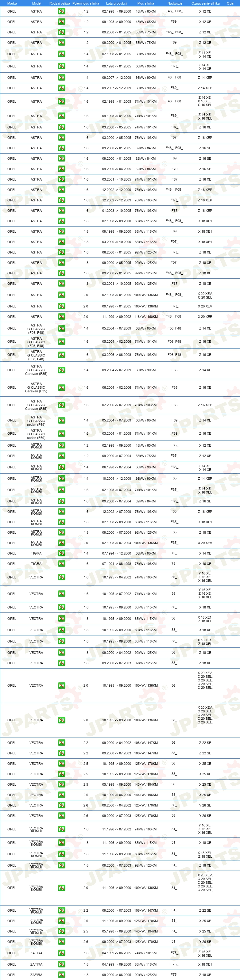Click the fuel icon in the ZAFIRA 1.6 row
Viewport: 240px width, 980px height.
61,953
